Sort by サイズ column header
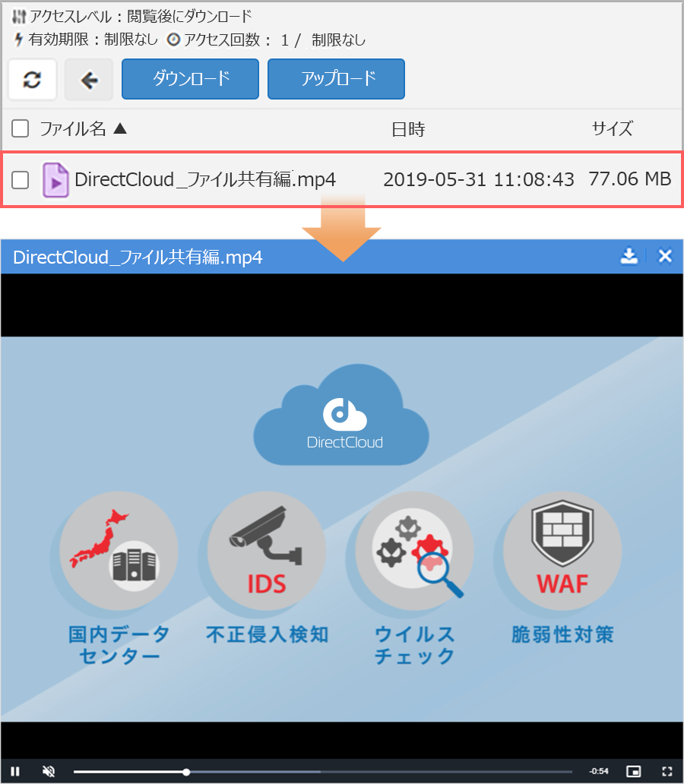 [612, 128]
